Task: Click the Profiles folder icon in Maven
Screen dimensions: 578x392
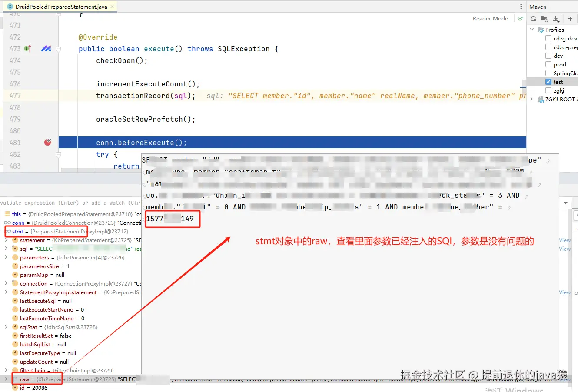Action: click(541, 30)
